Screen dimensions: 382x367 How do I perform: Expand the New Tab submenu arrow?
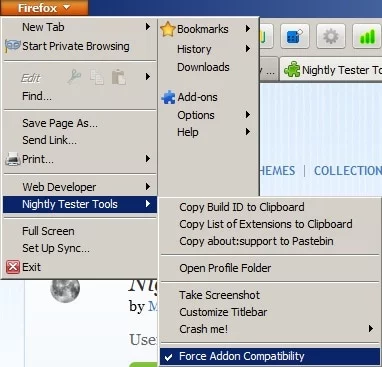coord(148,27)
